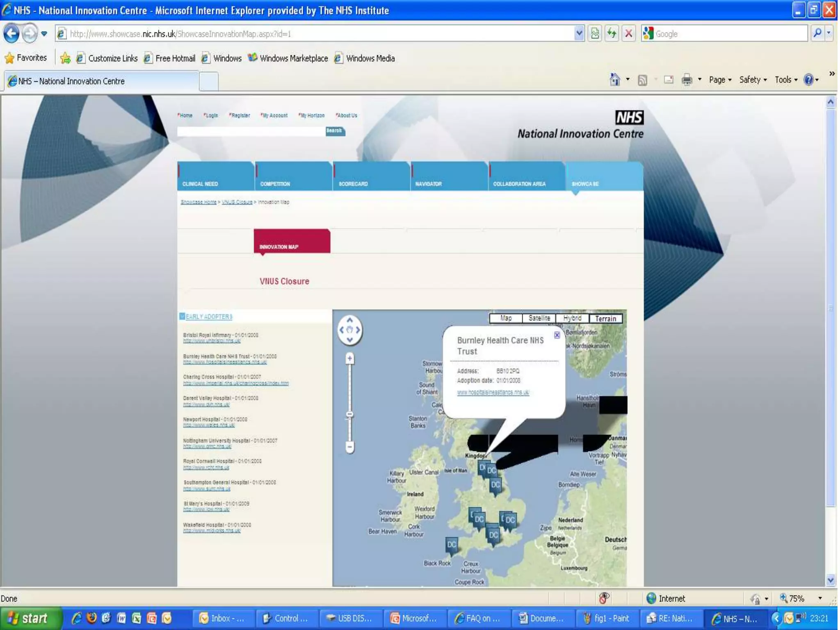Click the map pan control arrows
Screen dimensions: 840x630
pos(349,329)
